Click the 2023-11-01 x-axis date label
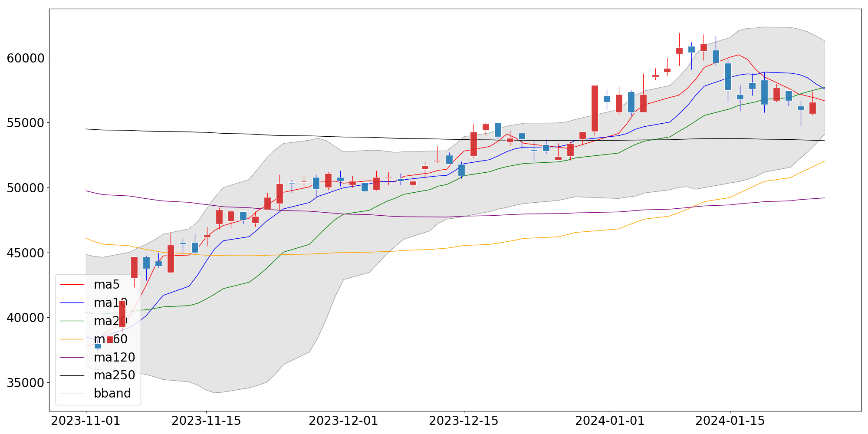Image resolution: width=868 pixels, height=434 pixels. point(86,421)
